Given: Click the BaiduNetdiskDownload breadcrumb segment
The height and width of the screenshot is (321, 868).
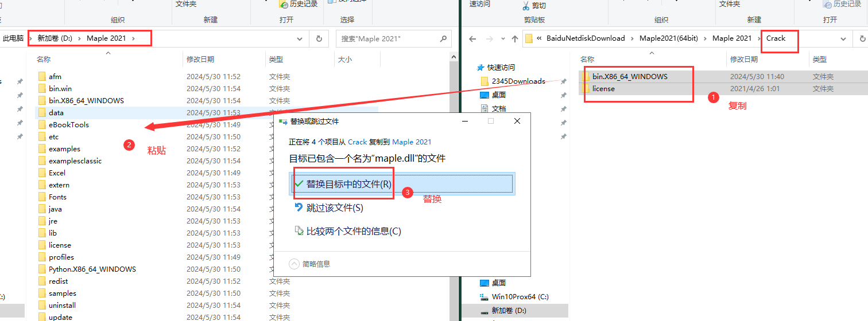Looking at the screenshot, I should tap(585, 38).
